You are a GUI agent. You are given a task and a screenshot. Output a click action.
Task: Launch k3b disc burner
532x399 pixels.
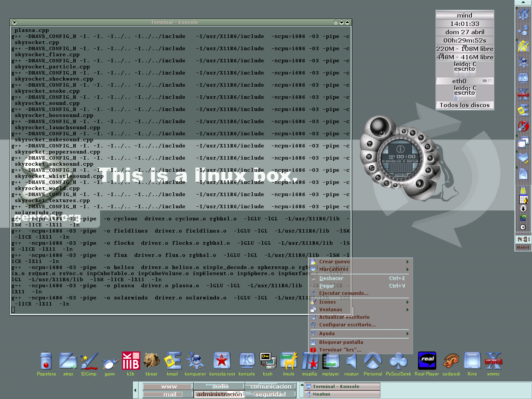[131, 364]
